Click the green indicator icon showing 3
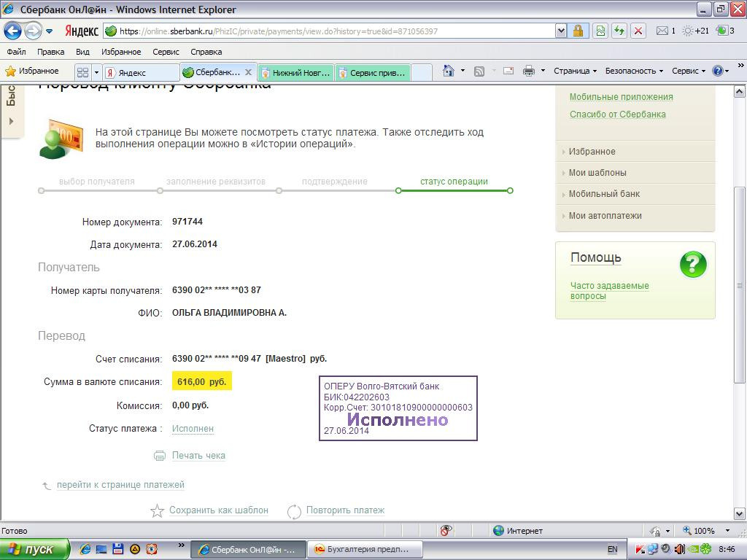747x560 pixels. pos(726,31)
